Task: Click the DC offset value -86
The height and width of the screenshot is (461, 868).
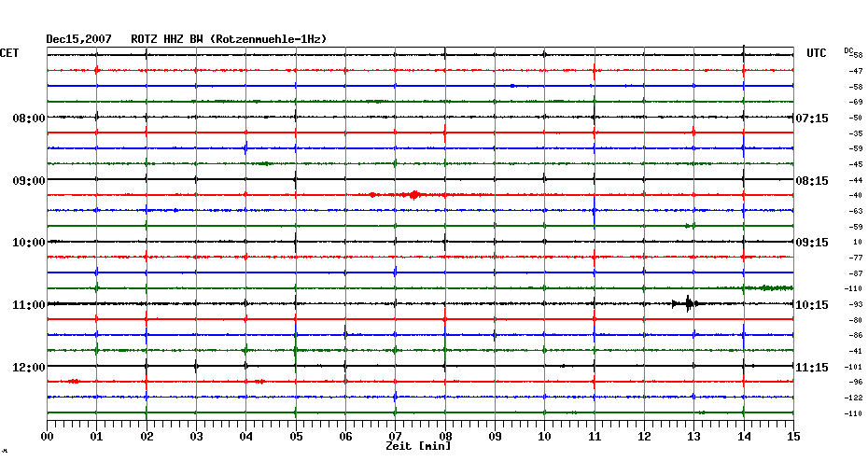Action: (856, 335)
